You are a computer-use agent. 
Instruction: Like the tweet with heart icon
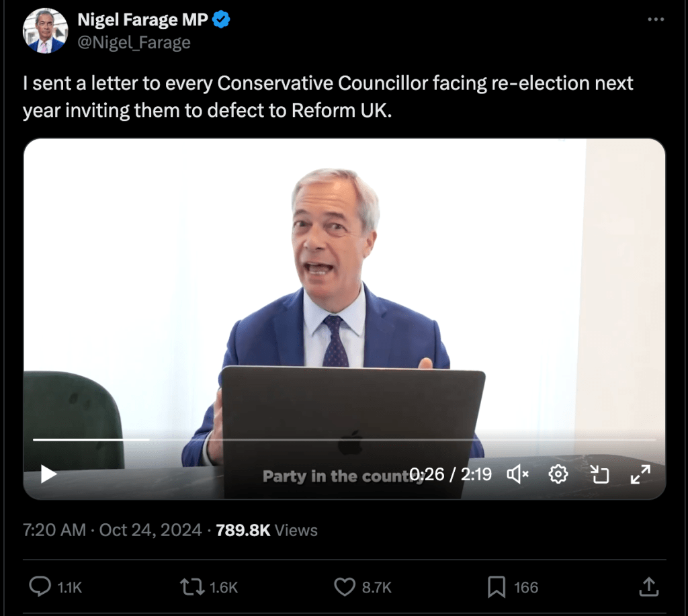tap(345, 587)
